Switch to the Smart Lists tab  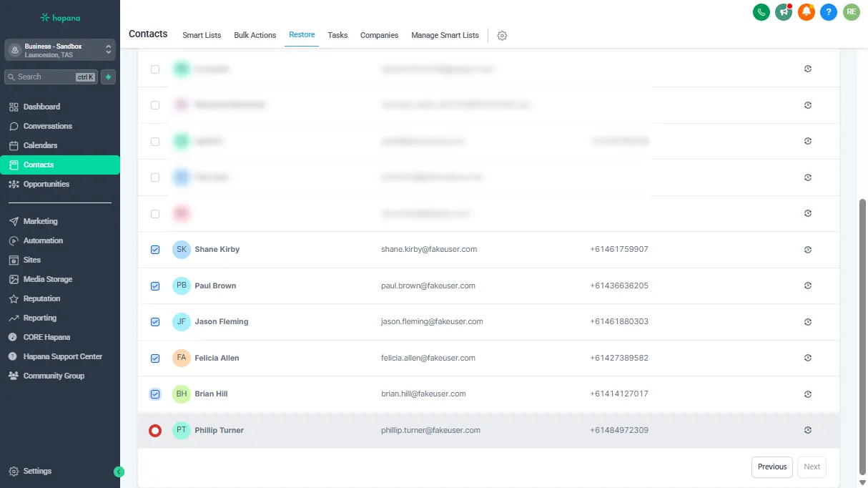coord(202,35)
